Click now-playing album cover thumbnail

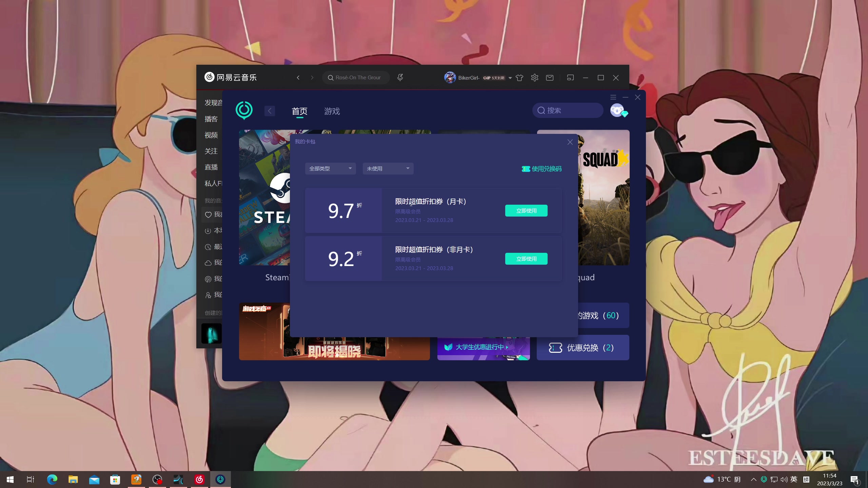pos(211,333)
